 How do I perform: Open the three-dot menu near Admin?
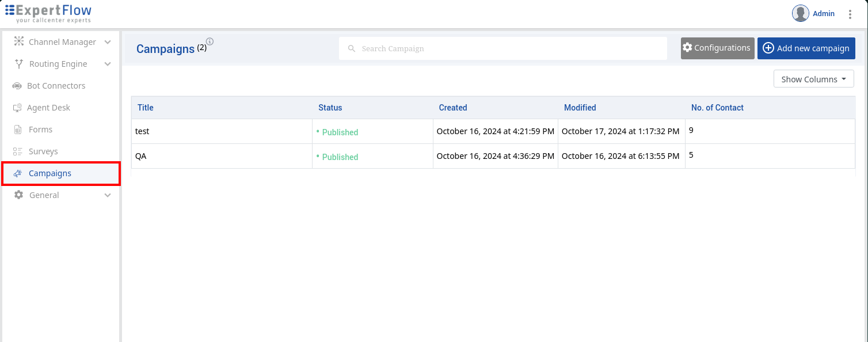[x=850, y=13]
